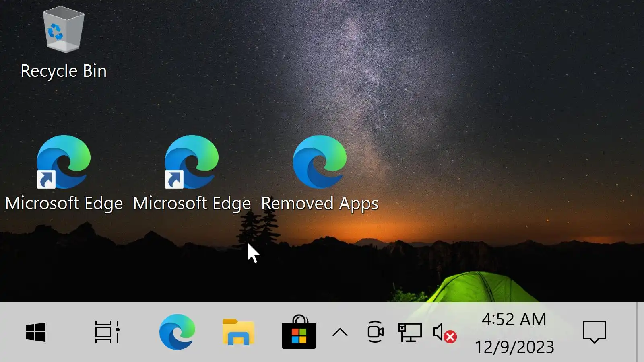Viewport: 644px width, 362px height.
Task: Click the "Removed Apps" label text
Action: pyautogui.click(x=320, y=204)
